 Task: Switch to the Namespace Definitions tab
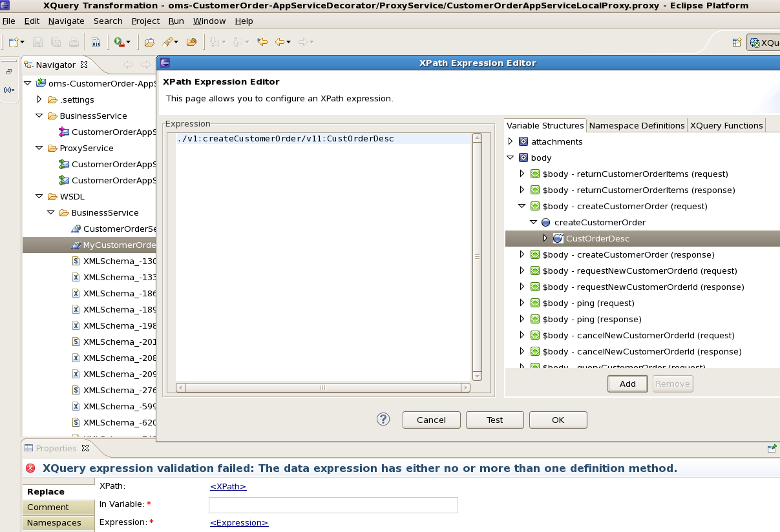637,125
